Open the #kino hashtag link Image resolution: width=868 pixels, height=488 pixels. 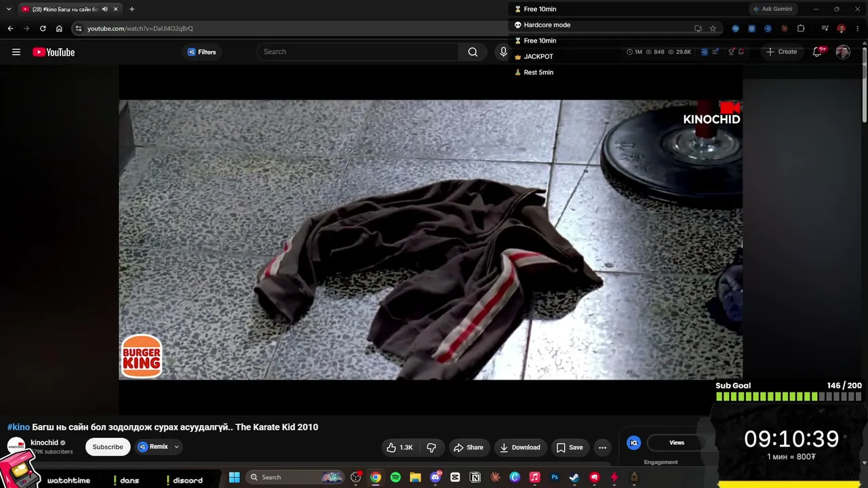tap(19, 427)
